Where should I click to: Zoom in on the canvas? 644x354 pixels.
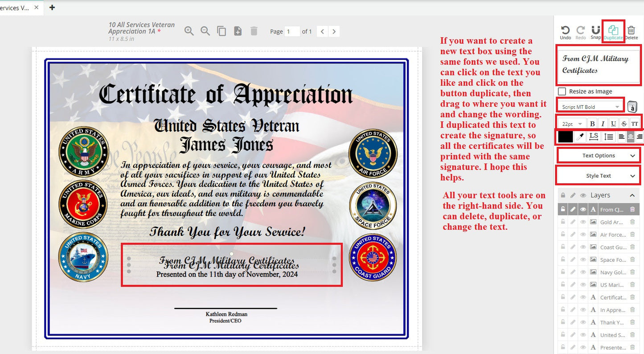tap(189, 31)
